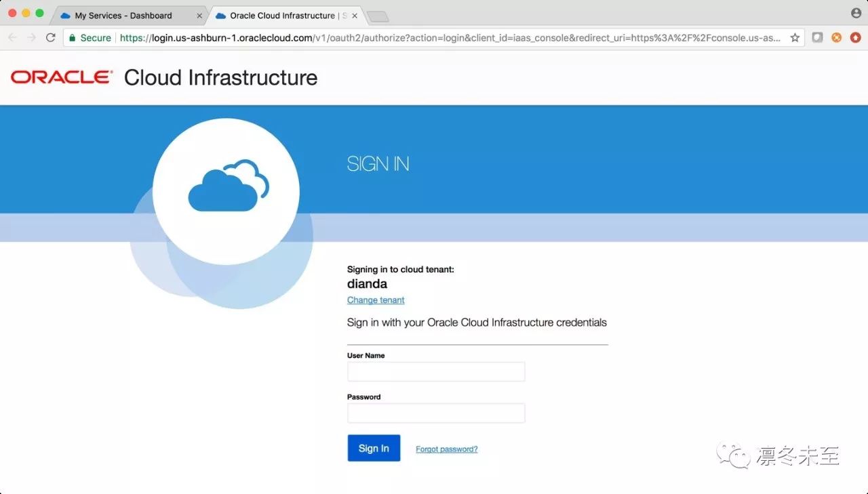Open a new browser tab
868x494 pixels.
tap(377, 16)
